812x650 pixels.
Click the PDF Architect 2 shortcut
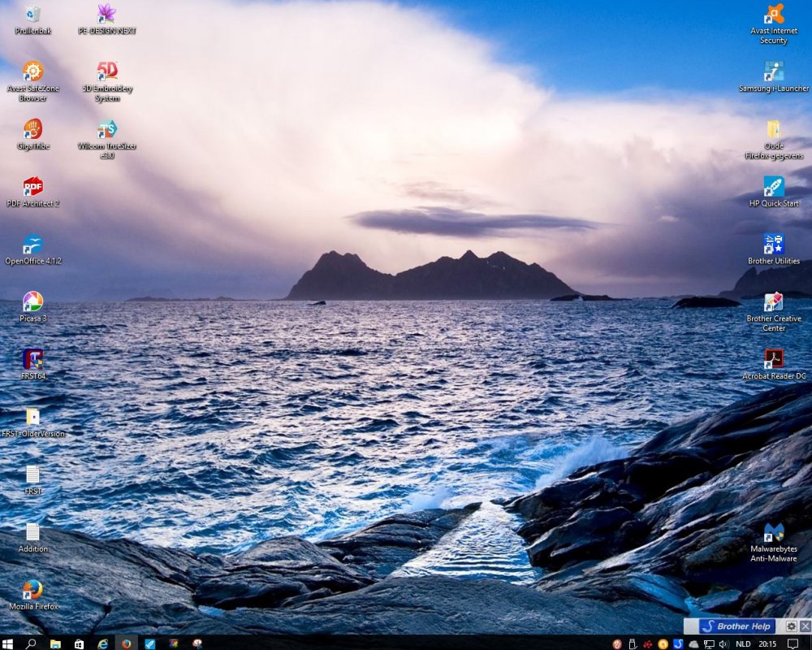pyautogui.click(x=32, y=187)
